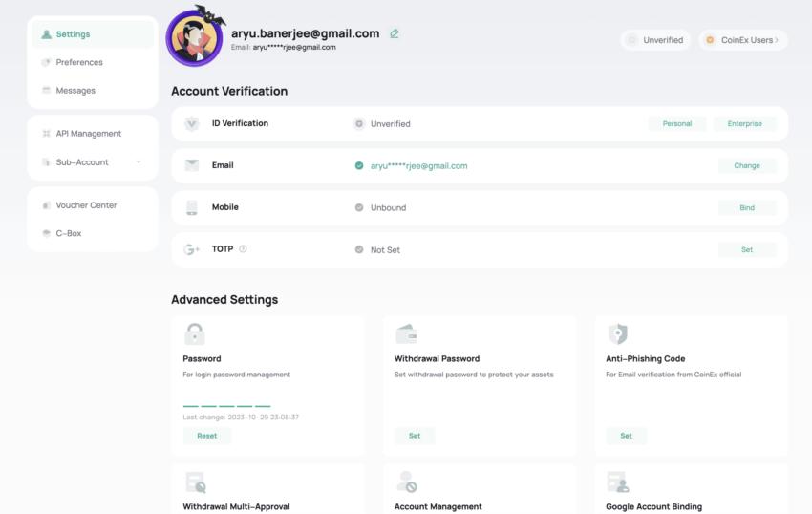Click the Withdrawal Password wallet icon
The height and width of the screenshot is (514, 812).
[x=407, y=334]
